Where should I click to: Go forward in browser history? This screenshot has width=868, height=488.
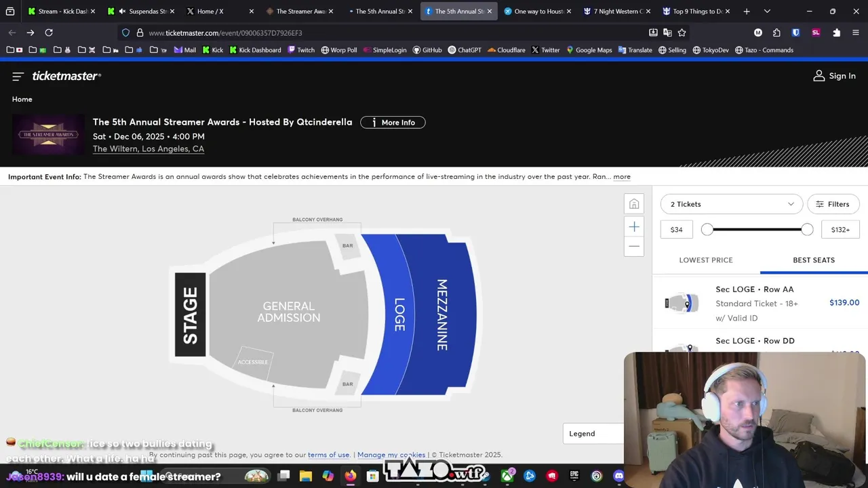coord(31,33)
